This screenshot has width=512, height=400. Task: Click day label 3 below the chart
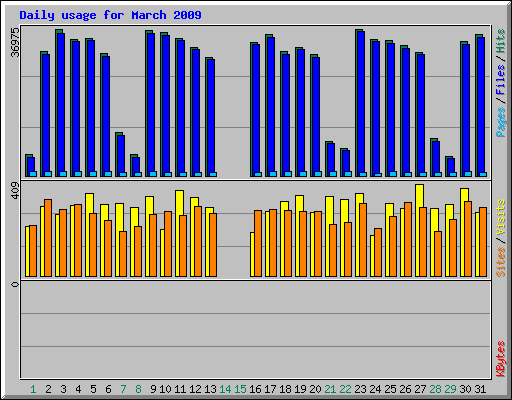coord(63,389)
